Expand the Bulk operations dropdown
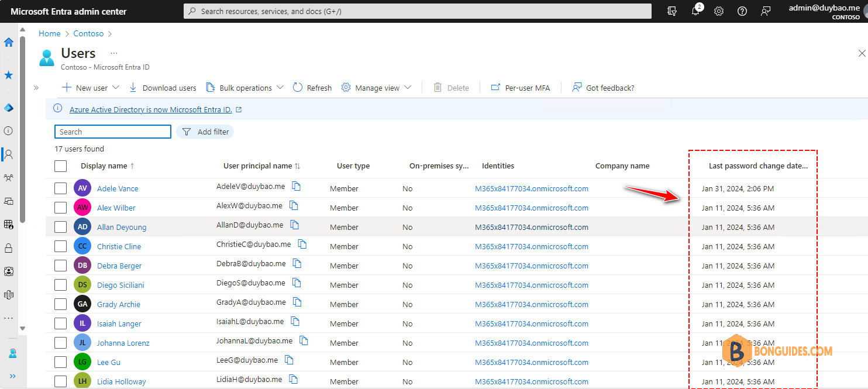 [x=280, y=87]
